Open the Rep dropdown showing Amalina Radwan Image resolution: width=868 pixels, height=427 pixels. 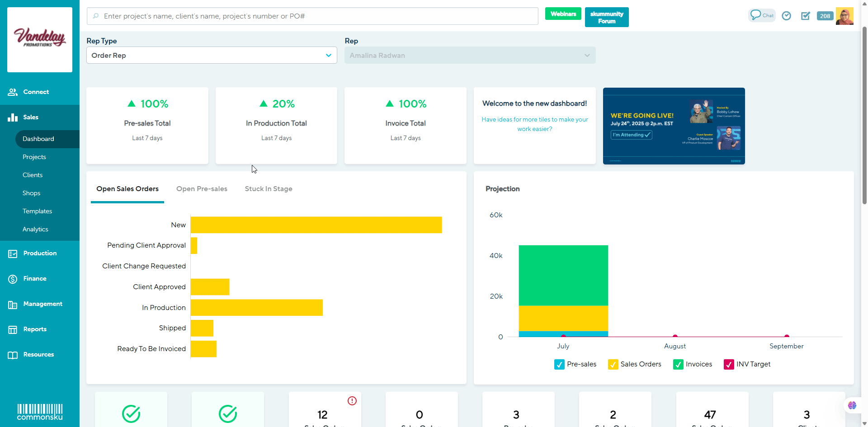(x=470, y=55)
